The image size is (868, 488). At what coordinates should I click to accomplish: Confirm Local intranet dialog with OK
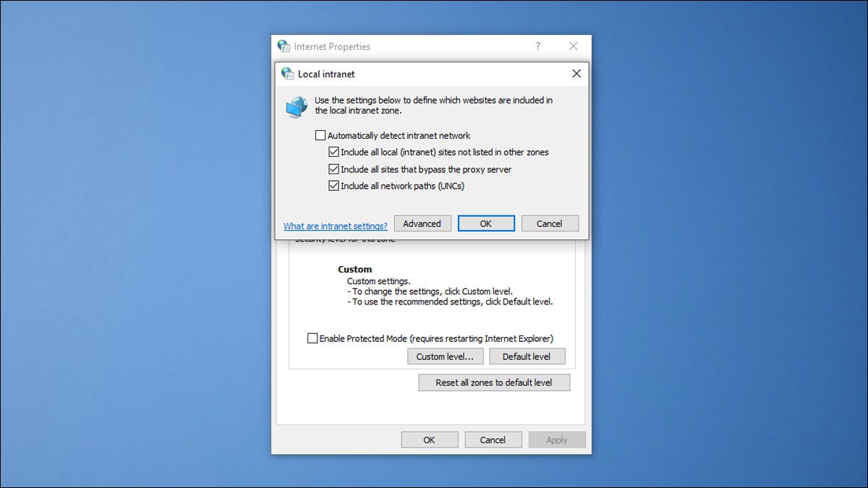486,223
